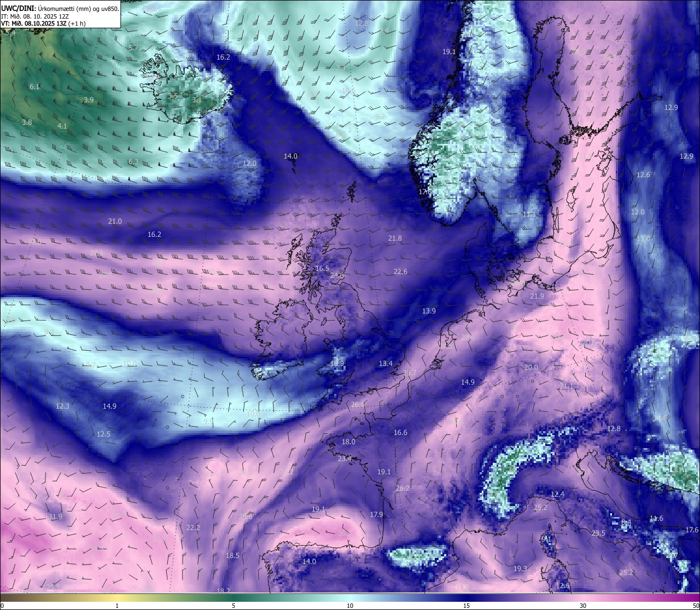This screenshot has width=700, height=610.
Task: Click the 30 label on color scale
Action: tap(583, 606)
